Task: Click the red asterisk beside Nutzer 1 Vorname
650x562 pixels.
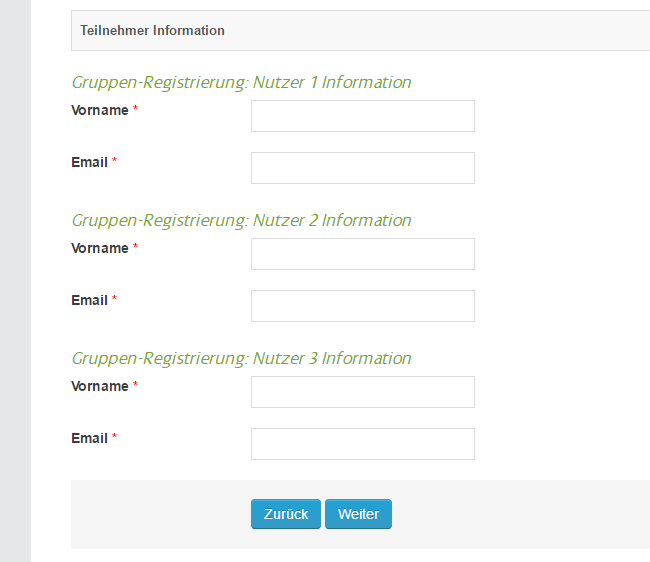Action: click(135, 110)
